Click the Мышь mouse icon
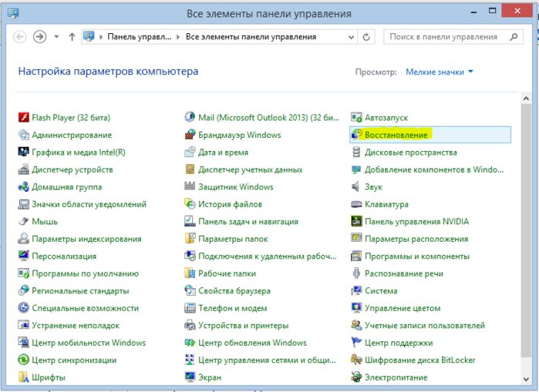This screenshot has height=392, width=539. point(24,222)
